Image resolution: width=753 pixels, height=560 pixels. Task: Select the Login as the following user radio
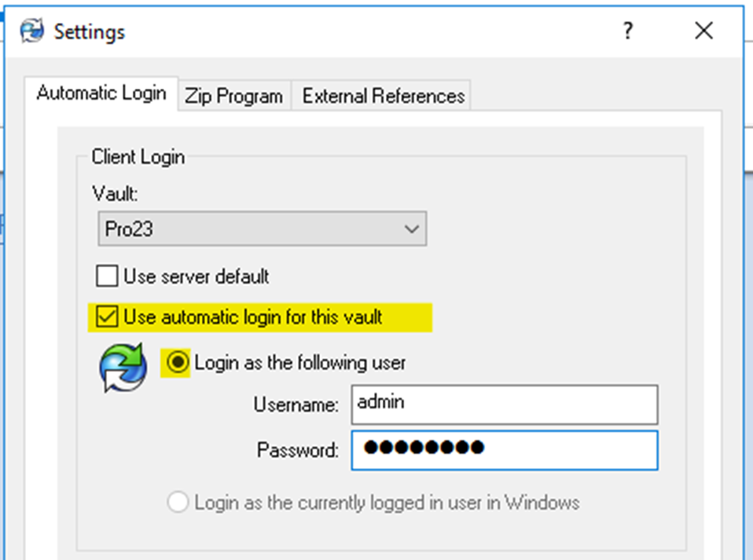point(178,362)
